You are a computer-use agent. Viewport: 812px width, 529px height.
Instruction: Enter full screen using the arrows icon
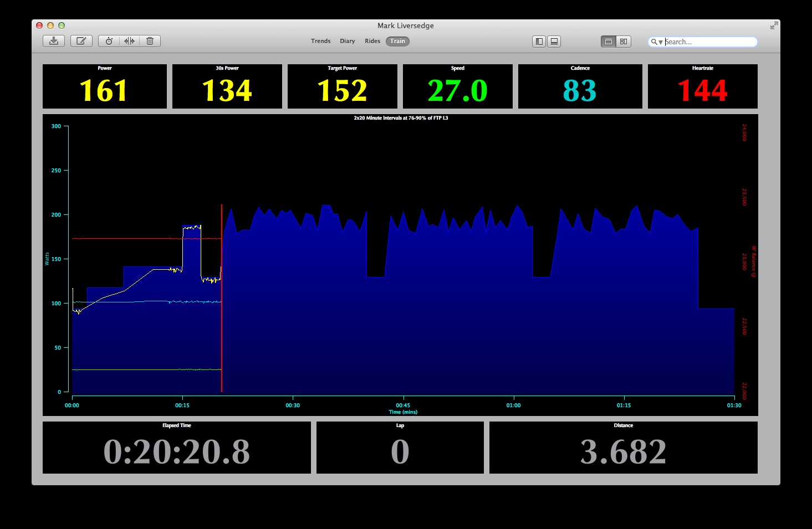click(x=774, y=25)
